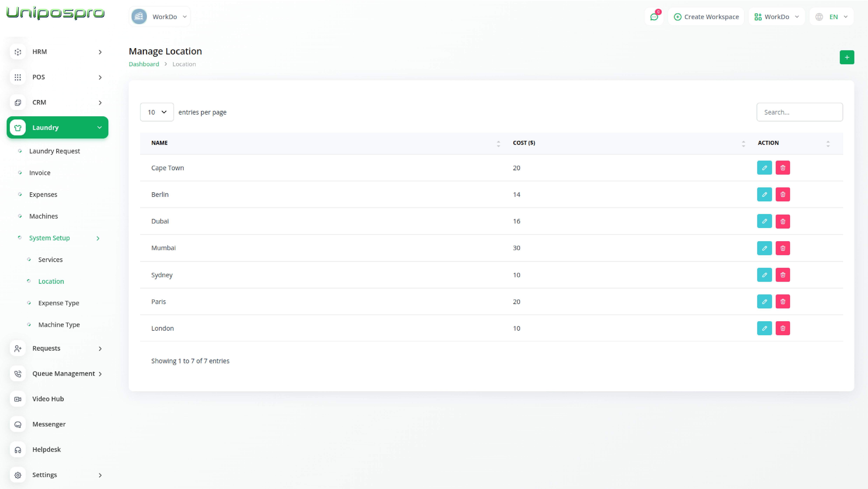Open WorkDo workspace selector in header
This screenshot has height=489, width=868.
tap(159, 17)
